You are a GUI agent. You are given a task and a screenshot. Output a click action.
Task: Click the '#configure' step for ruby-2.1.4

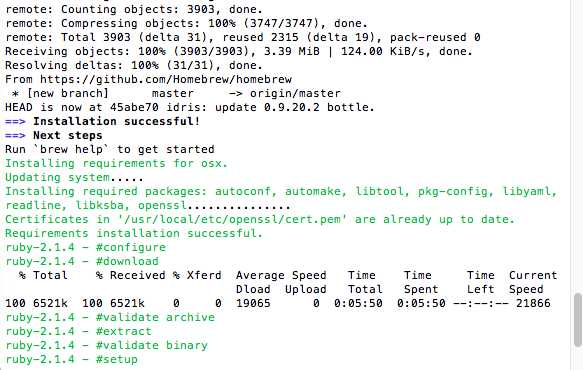131,248
